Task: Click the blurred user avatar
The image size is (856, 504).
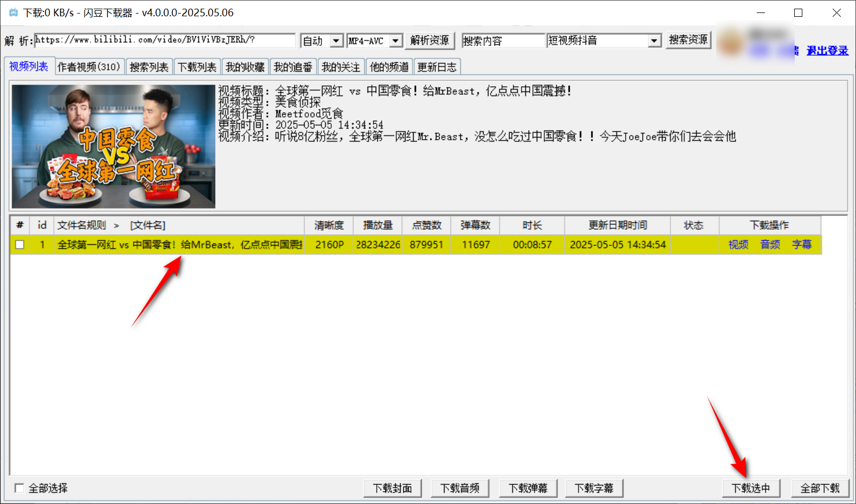Action: 731,43
